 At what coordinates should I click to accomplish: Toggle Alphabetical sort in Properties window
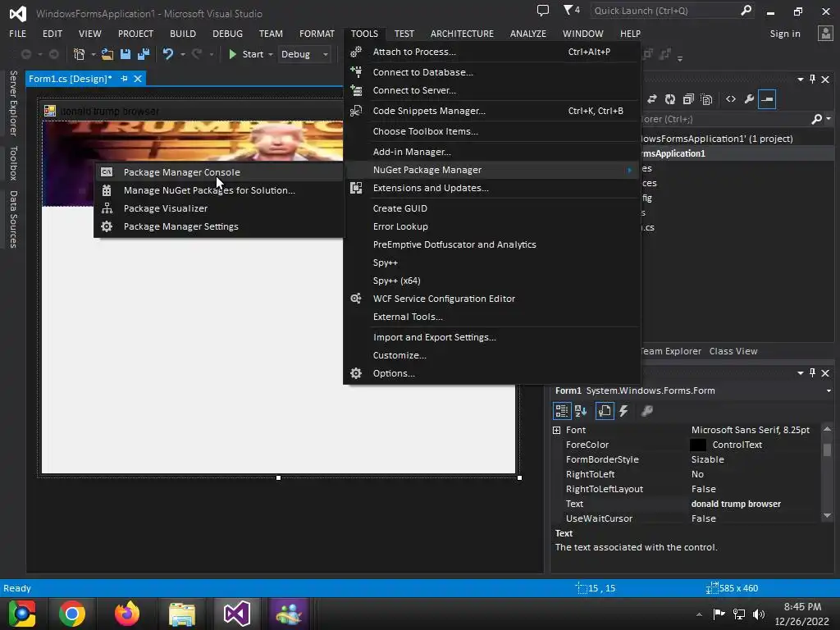[x=581, y=411]
